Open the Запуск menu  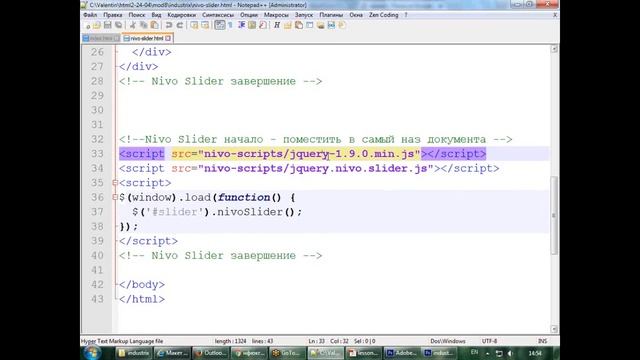pyautogui.click(x=304, y=15)
